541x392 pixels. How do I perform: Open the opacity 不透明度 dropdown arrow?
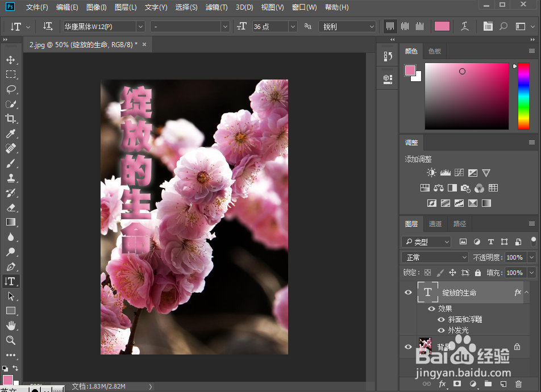click(x=532, y=257)
